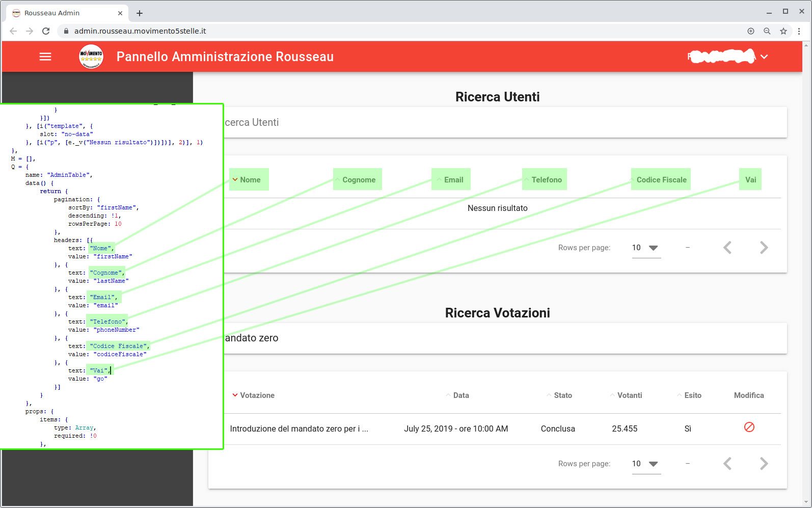Click the "phoneNumber" value in code panel

pos(116,330)
